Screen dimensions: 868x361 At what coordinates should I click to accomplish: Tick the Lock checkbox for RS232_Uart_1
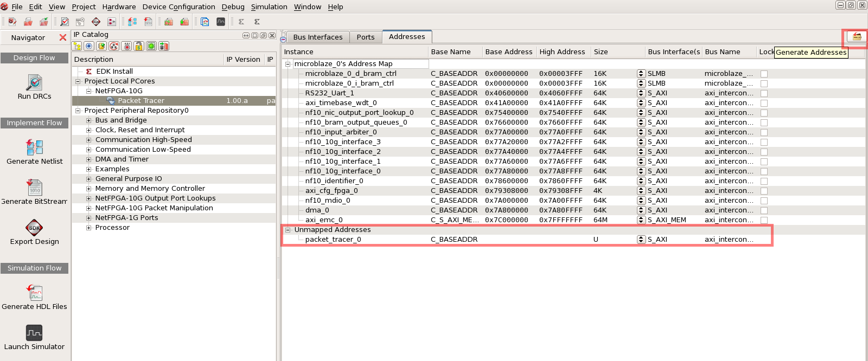(x=764, y=93)
